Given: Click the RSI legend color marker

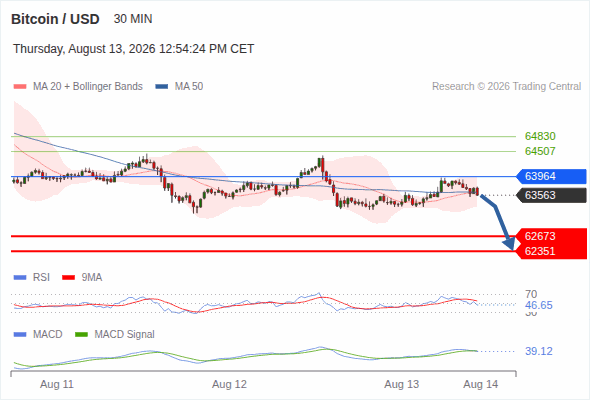Looking at the screenshot, I should point(20,278).
